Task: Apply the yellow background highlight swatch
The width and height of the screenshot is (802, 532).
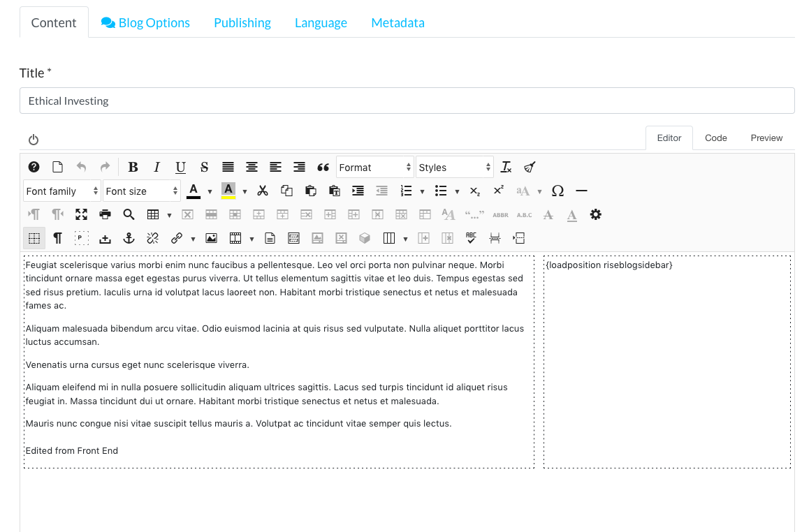Action: pyautogui.click(x=228, y=191)
